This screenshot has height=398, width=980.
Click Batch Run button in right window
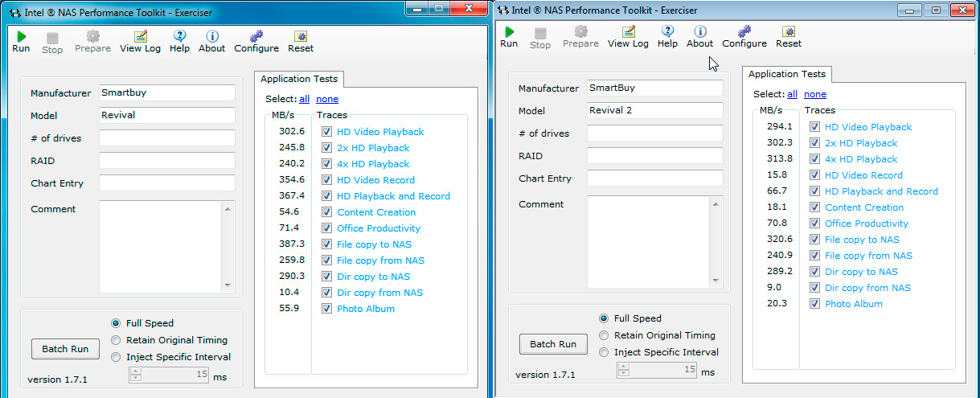(553, 344)
